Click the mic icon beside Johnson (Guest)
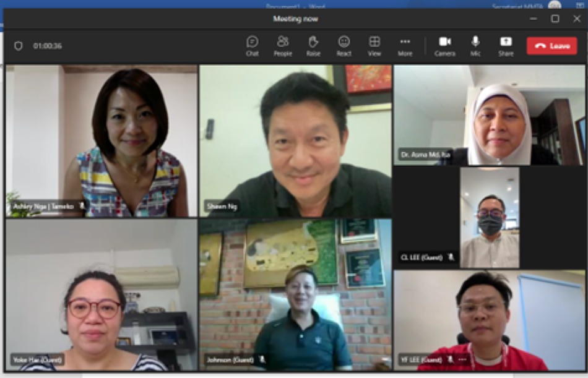Image resolution: width=588 pixels, height=378 pixels. tap(262, 359)
